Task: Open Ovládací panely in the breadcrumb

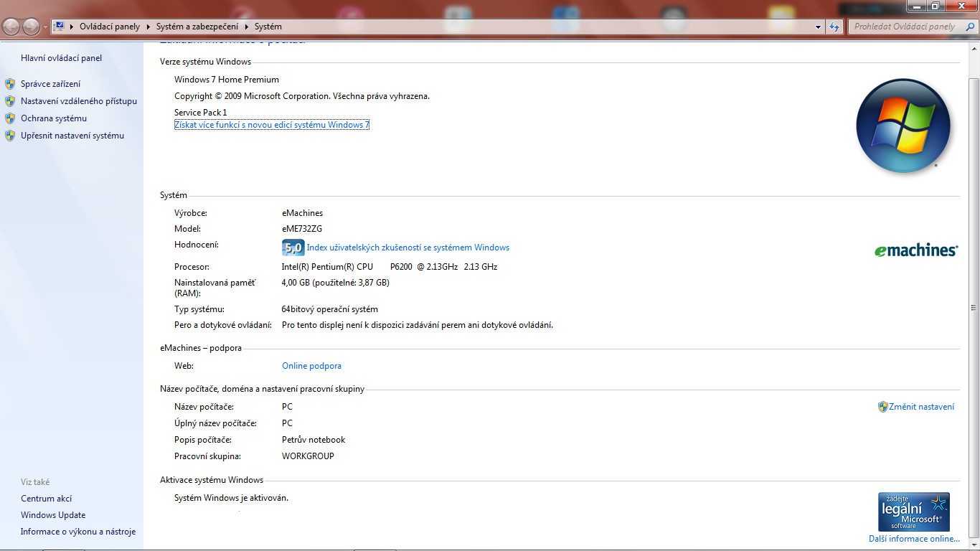Action: click(110, 27)
